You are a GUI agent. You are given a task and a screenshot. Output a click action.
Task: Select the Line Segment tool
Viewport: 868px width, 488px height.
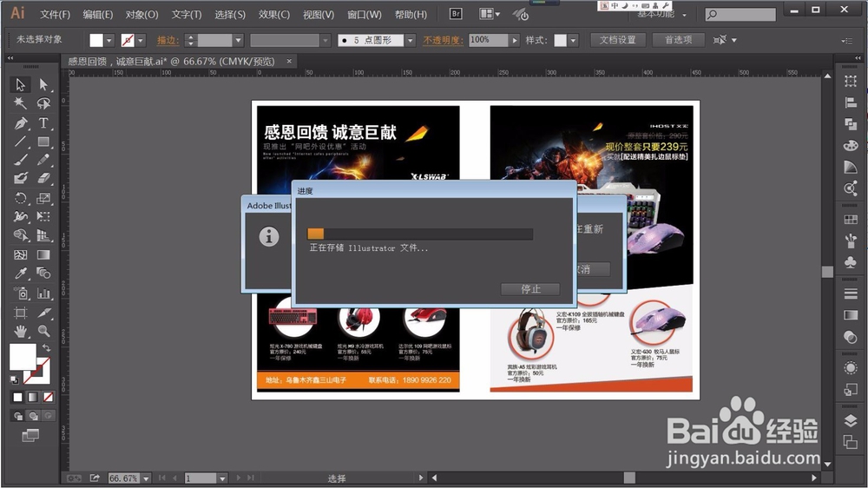click(21, 142)
